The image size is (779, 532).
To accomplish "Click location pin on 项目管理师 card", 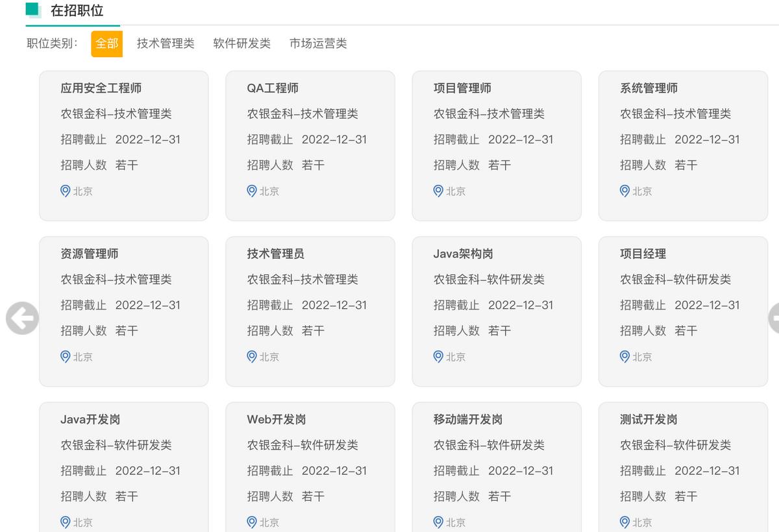I will tap(438, 191).
